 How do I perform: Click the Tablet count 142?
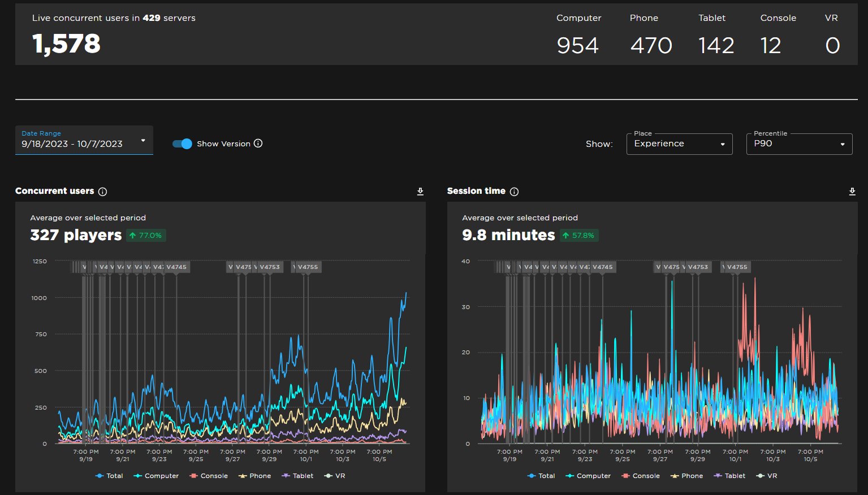click(716, 45)
